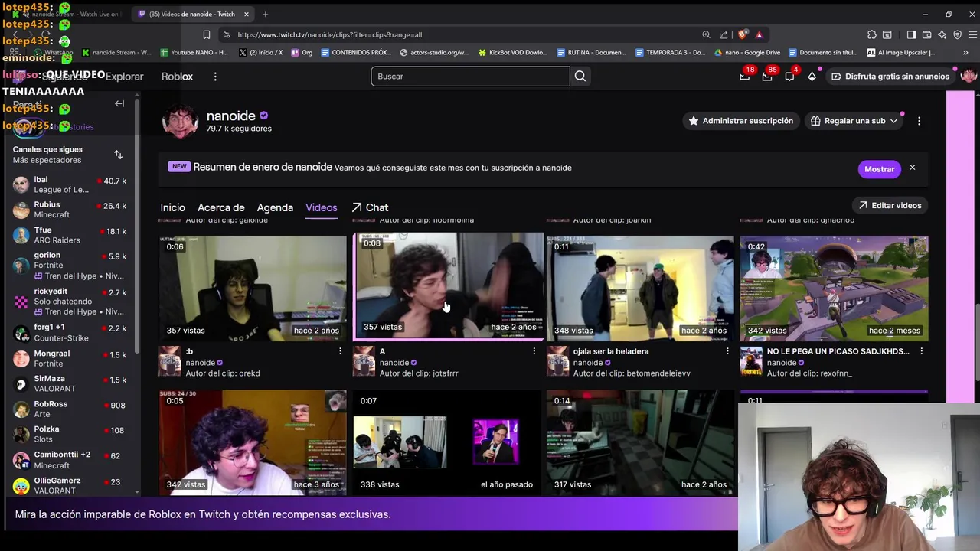The width and height of the screenshot is (980, 551).
Task: Click share page icon in address bar
Action: (724, 34)
